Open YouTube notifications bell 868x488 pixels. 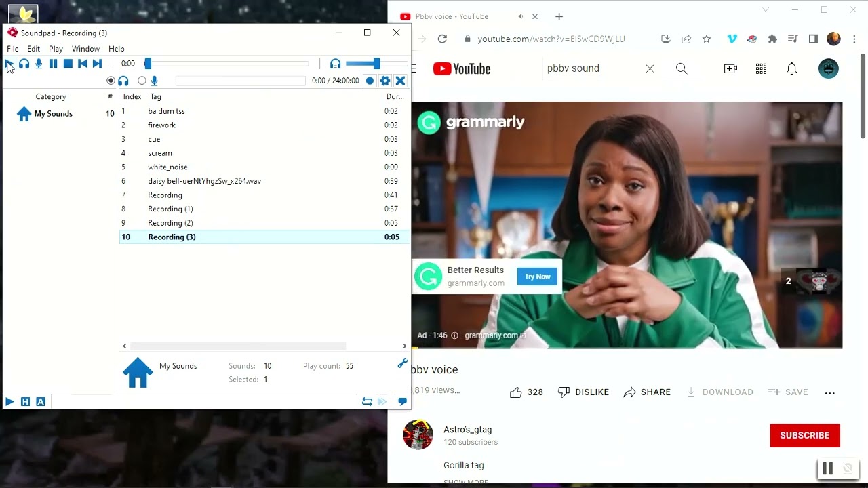pyautogui.click(x=791, y=68)
